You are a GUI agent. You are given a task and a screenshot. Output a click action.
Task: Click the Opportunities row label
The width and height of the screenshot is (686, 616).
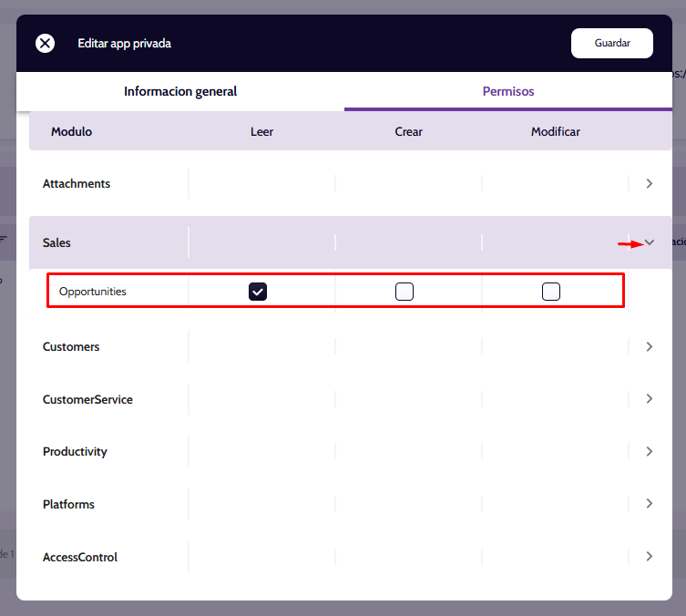(x=93, y=292)
